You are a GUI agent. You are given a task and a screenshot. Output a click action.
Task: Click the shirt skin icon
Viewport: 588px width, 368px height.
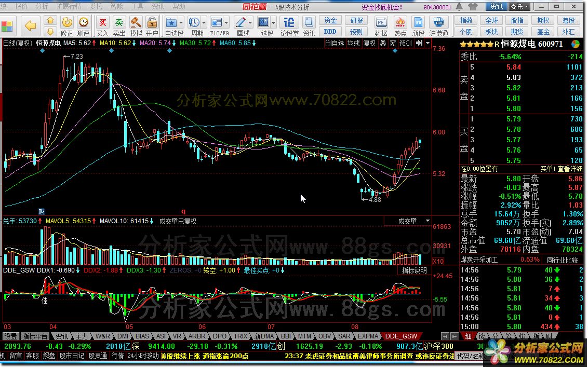coord(473,6)
